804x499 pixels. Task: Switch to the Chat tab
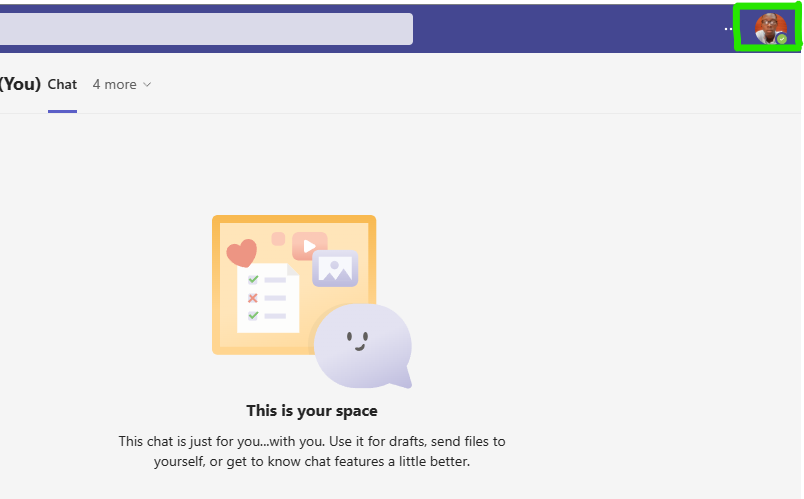62,85
